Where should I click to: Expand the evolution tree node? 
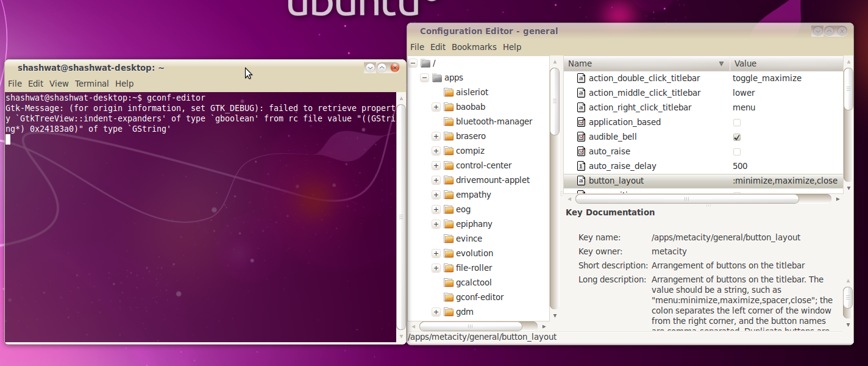coord(436,254)
